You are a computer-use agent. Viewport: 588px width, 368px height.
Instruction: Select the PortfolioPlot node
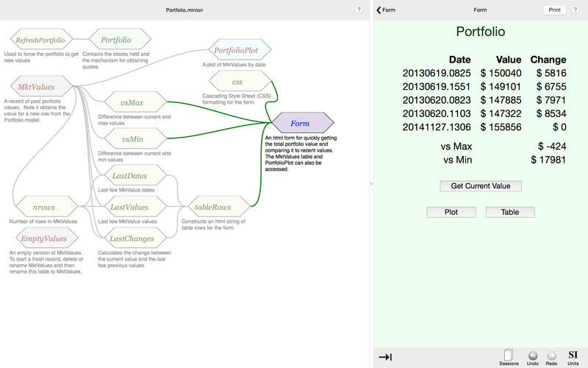pyautogui.click(x=237, y=51)
